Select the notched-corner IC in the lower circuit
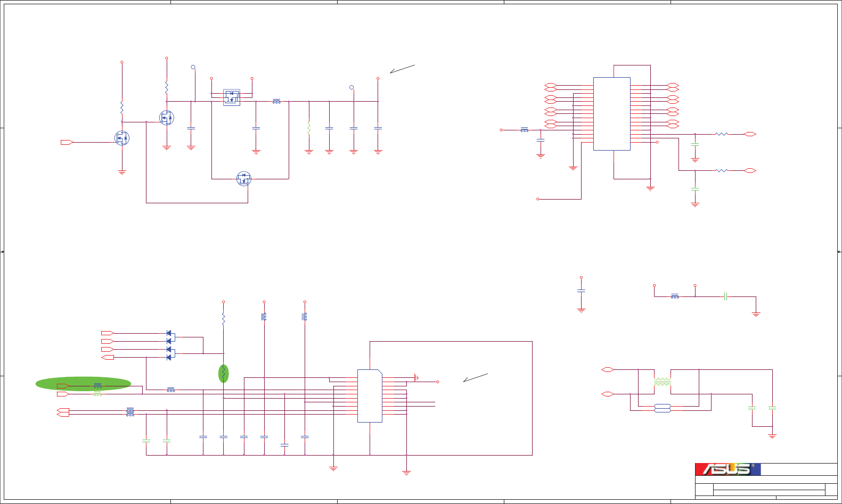This screenshot has height=504, width=842. pos(370,396)
